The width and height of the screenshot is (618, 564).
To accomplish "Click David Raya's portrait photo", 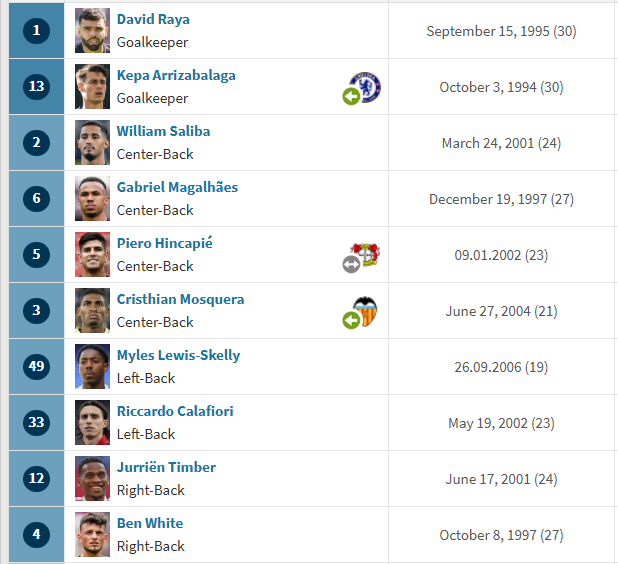I will tap(93, 31).
